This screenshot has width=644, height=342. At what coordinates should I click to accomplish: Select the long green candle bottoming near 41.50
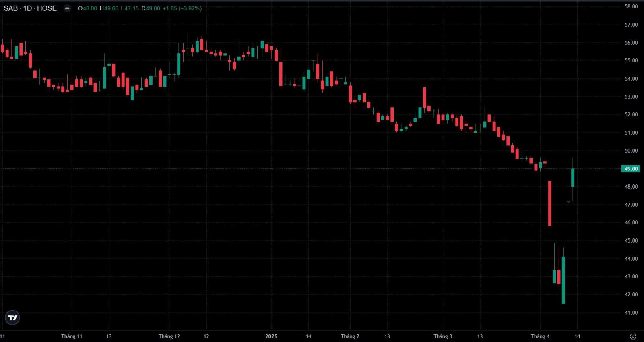(x=563, y=280)
